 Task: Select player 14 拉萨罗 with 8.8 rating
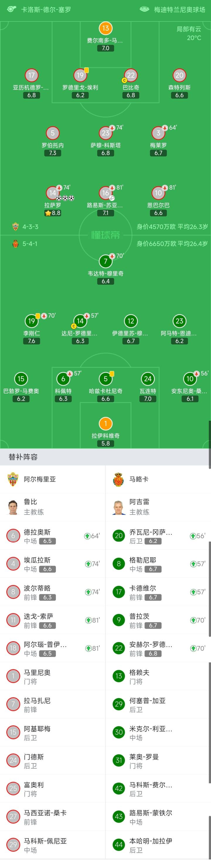(x=52, y=193)
